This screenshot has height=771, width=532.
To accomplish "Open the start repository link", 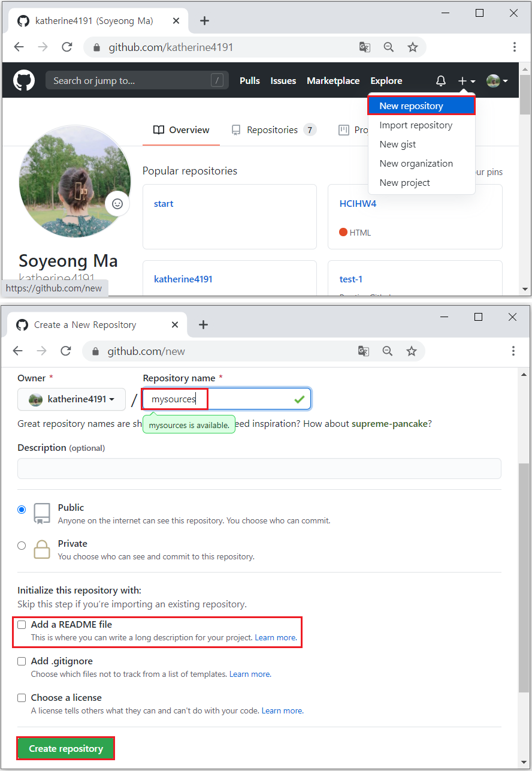I will (x=164, y=204).
